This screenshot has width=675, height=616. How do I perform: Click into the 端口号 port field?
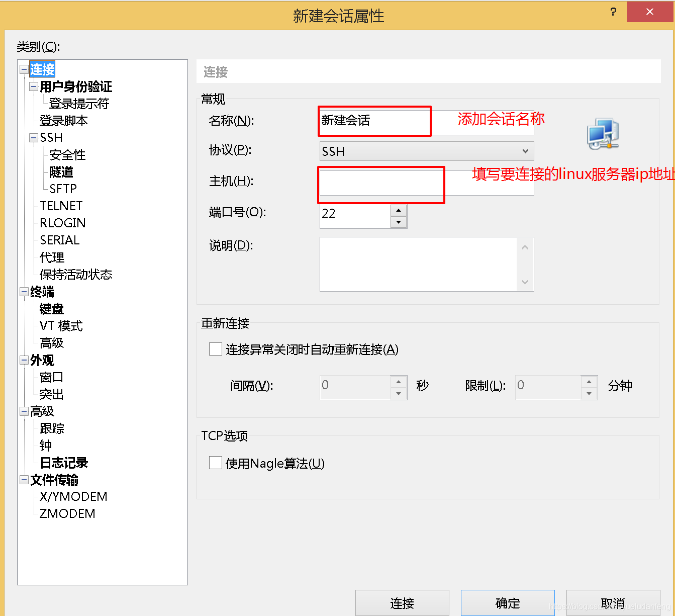click(355, 216)
